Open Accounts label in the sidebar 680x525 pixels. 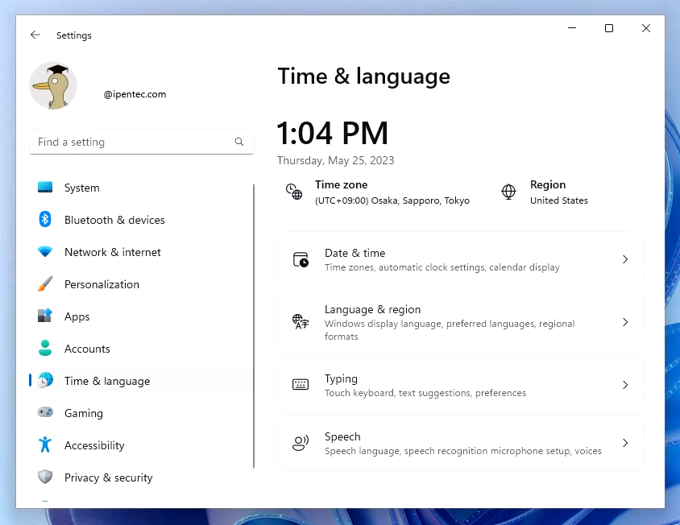pos(87,349)
